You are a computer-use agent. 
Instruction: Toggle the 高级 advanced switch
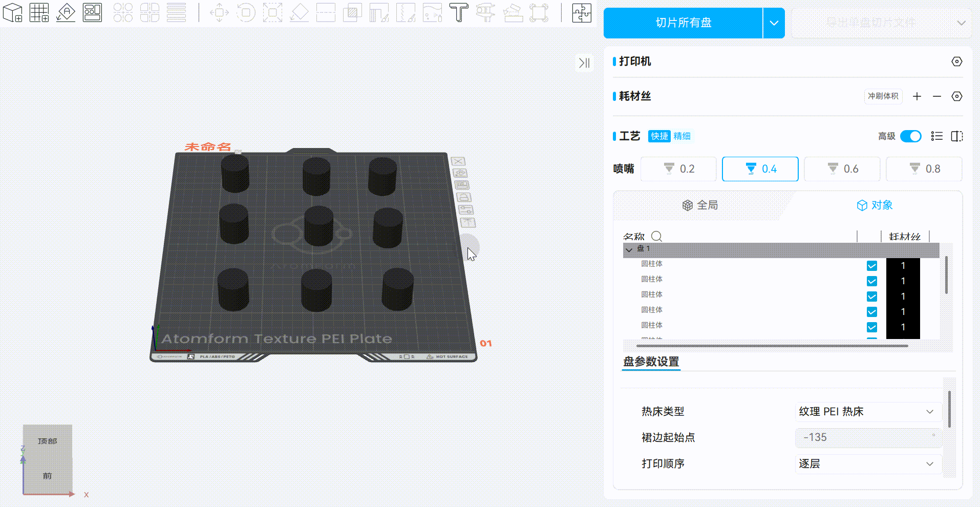pyautogui.click(x=910, y=136)
